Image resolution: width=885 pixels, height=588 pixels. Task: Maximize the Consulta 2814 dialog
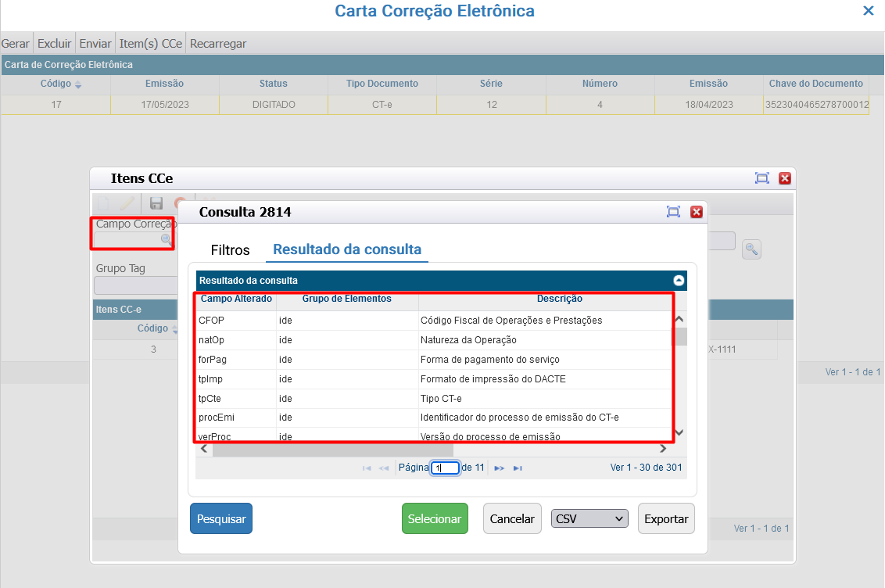click(672, 212)
